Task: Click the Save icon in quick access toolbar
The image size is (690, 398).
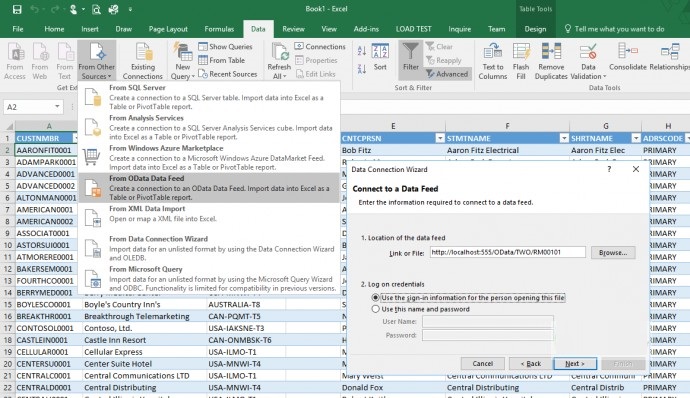Action: (17, 9)
